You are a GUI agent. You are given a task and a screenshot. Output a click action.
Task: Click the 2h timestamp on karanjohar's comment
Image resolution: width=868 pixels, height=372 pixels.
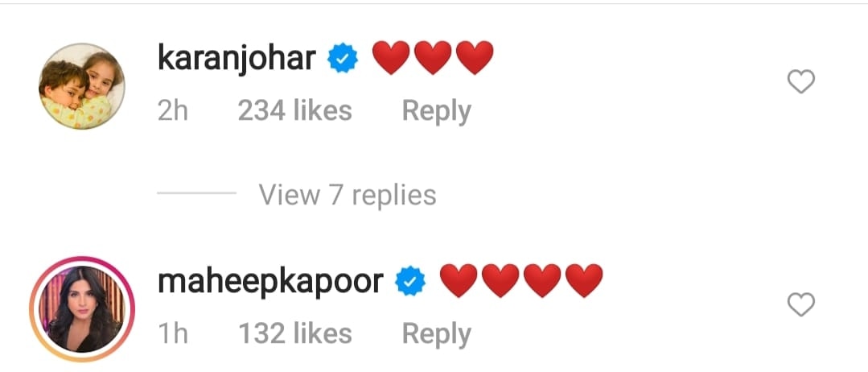pyautogui.click(x=173, y=110)
